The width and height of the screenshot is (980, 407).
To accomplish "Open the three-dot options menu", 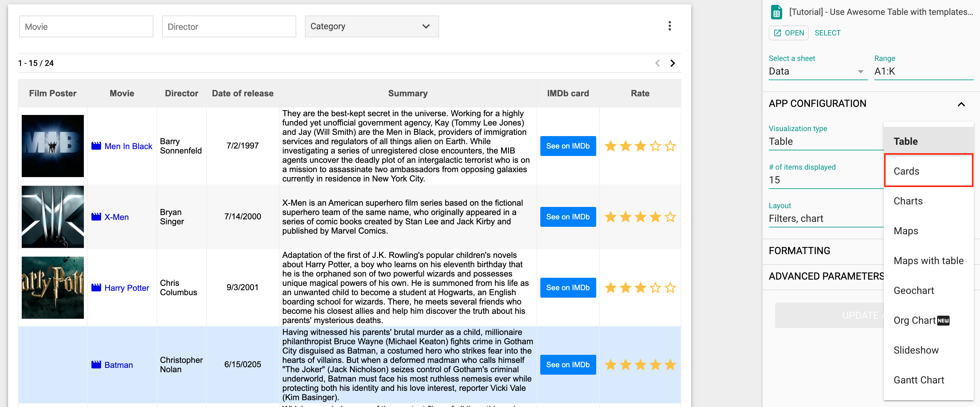I will (x=669, y=26).
